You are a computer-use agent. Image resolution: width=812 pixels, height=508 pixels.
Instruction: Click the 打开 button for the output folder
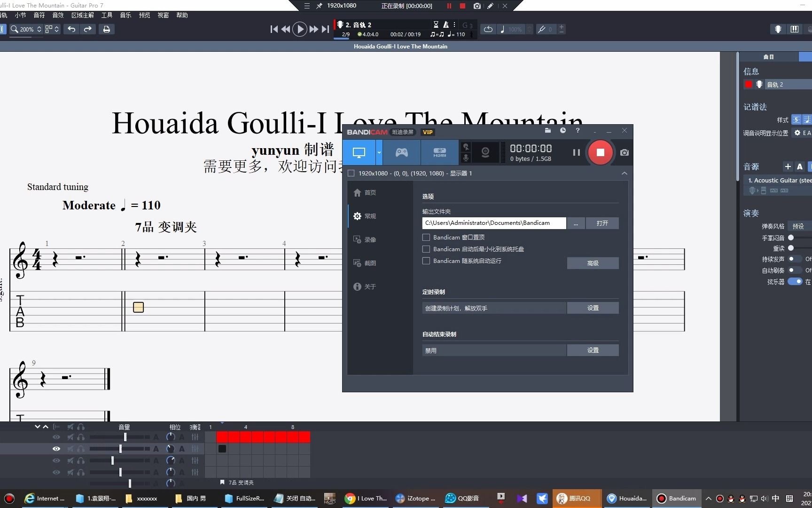[602, 223]
